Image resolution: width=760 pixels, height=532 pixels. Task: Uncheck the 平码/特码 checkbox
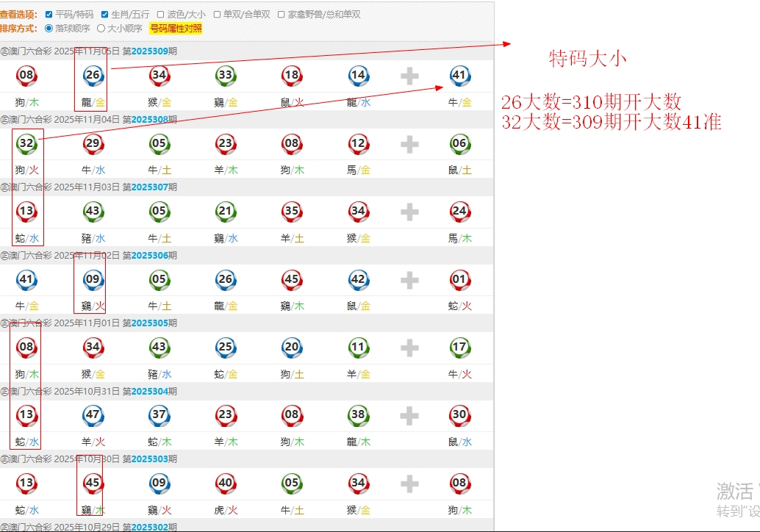(49, 14)
